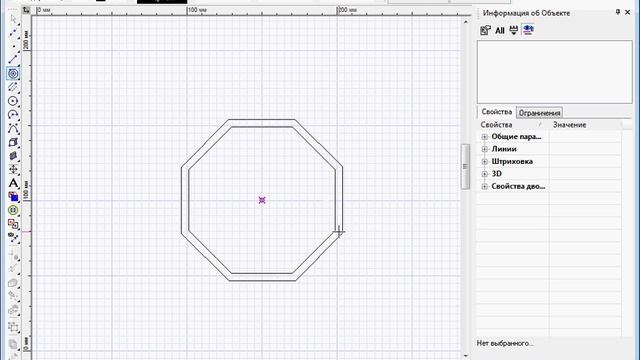Sort by the Свойства column header
Viewport: 640px width, 360px height.
[x=513, y=125]
